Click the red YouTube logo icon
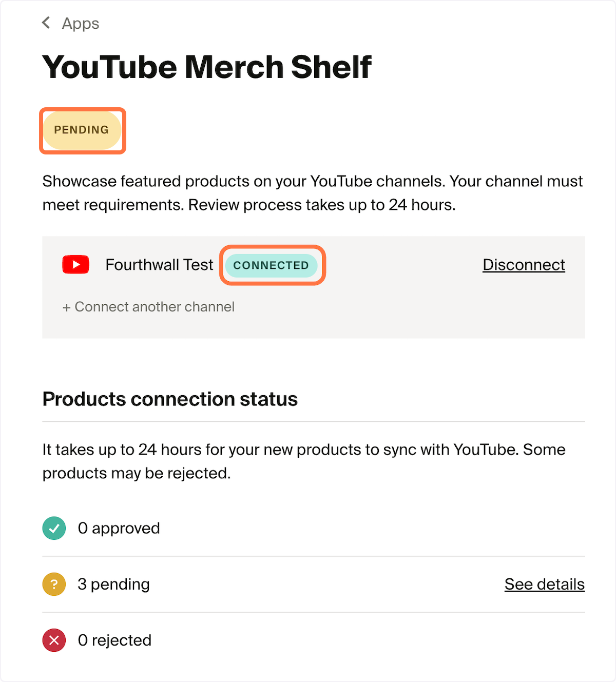616x682 pixels. pyautogui.click(x=76, y=265)
